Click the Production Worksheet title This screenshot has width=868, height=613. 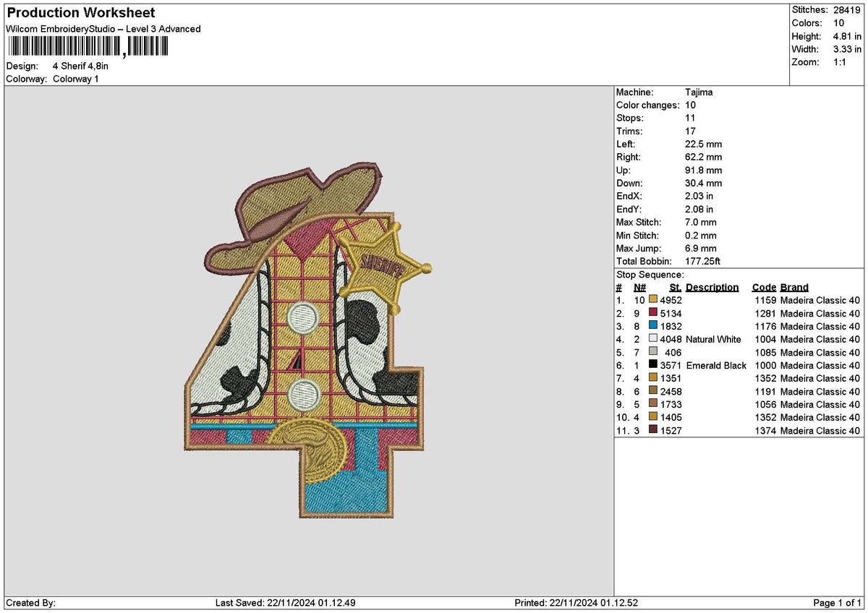[x=80, y=12]
